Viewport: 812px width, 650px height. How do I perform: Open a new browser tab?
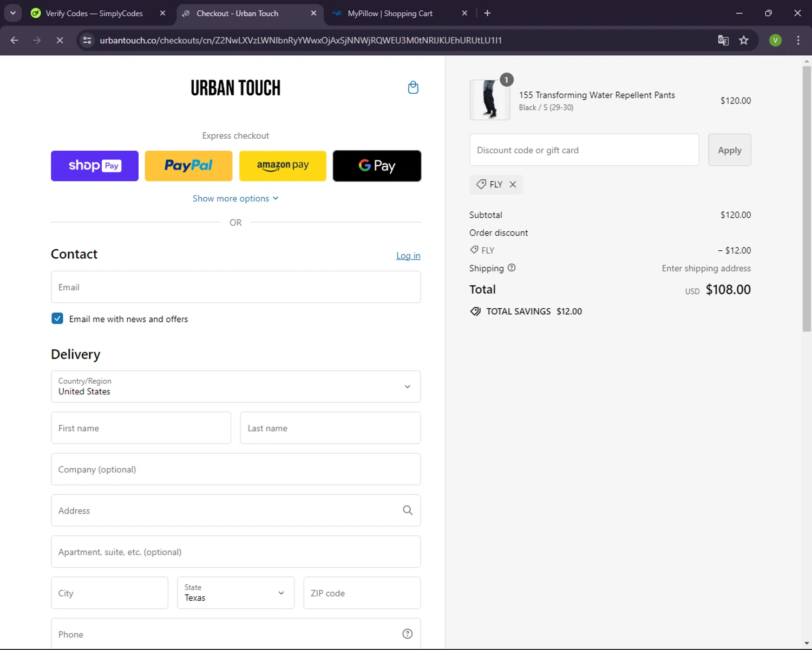pyautogui.click(x=487, y=13)
